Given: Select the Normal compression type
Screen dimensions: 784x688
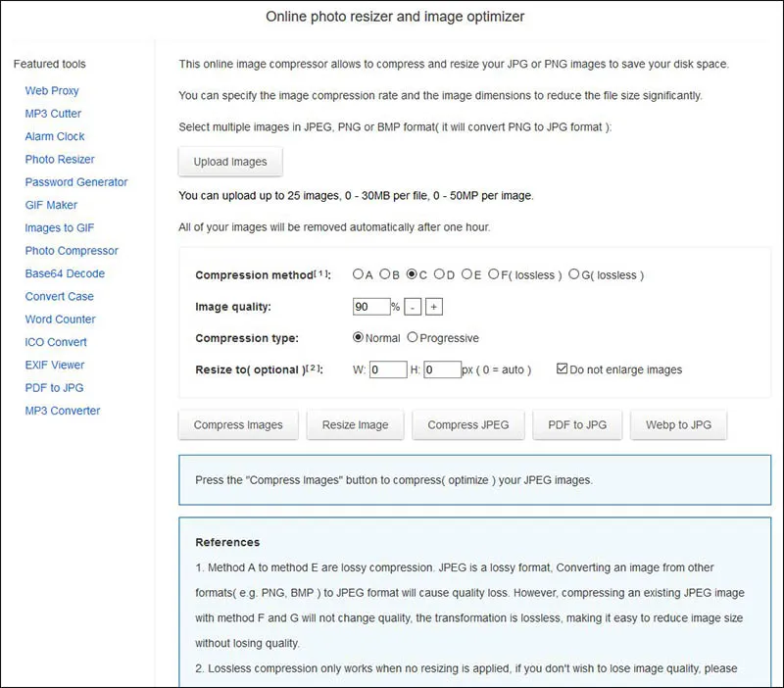Looking at the screenshot, I should 359,337.
